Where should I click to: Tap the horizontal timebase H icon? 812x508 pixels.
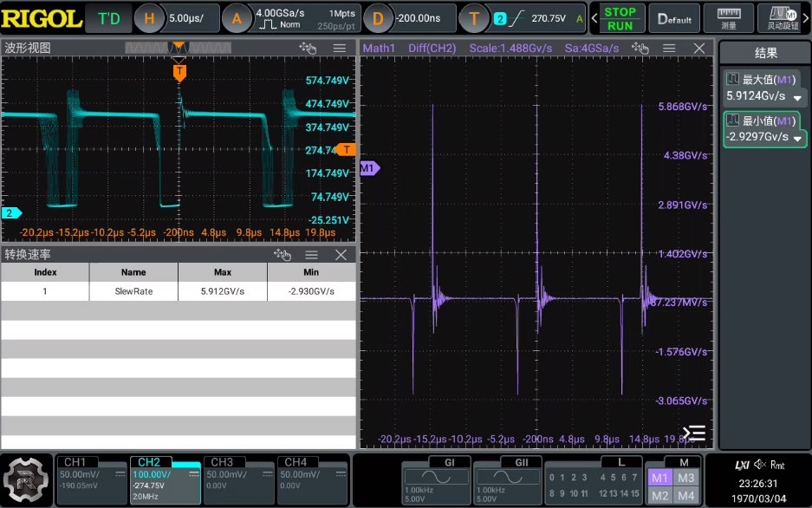click(149, 19)
